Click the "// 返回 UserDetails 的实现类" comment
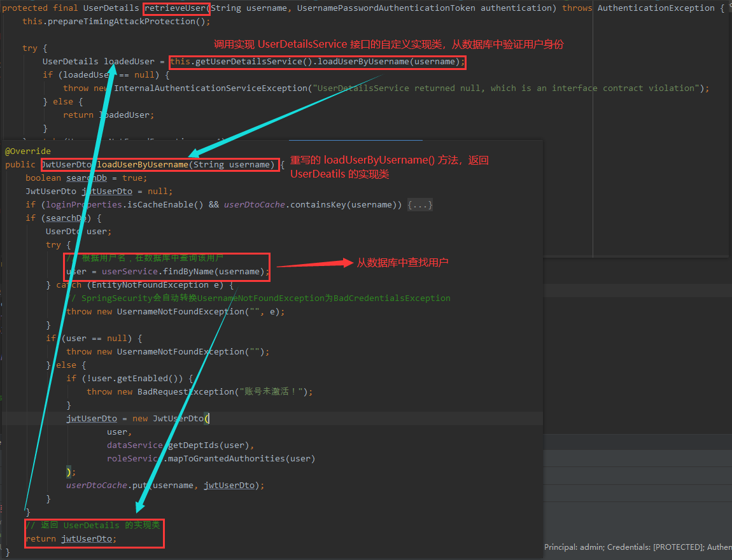 click(93, 526)
